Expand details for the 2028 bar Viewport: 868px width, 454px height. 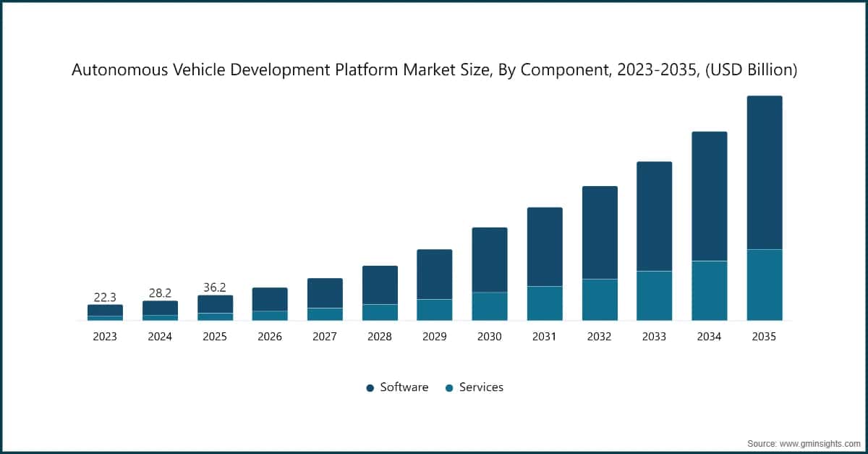(380, 290)
